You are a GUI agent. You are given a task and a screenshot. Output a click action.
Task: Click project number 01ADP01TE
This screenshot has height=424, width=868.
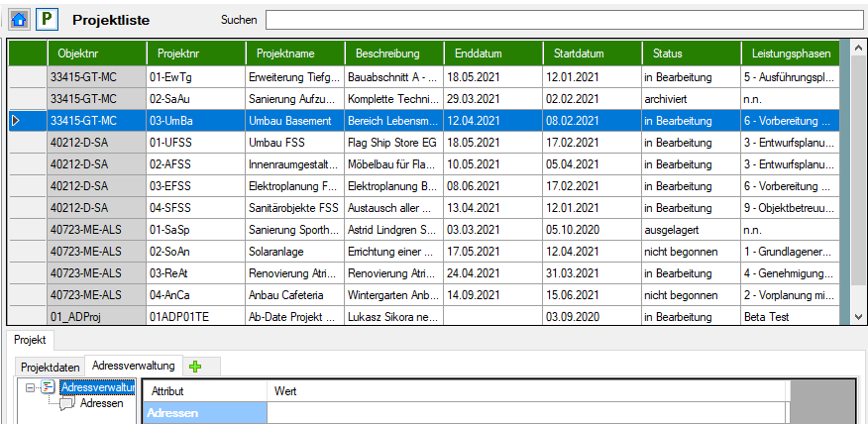(x=196, y=317)
